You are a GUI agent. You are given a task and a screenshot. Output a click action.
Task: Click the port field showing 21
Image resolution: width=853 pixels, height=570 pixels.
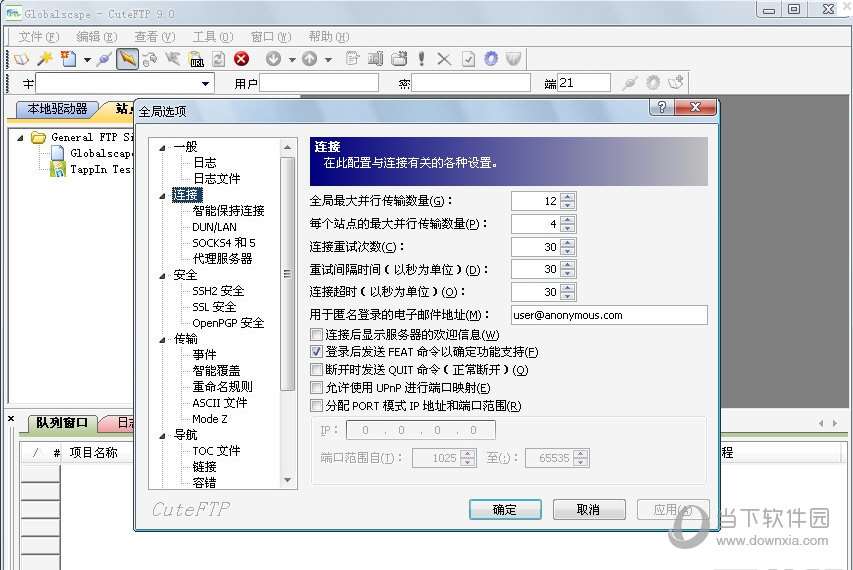click(584, 83)
